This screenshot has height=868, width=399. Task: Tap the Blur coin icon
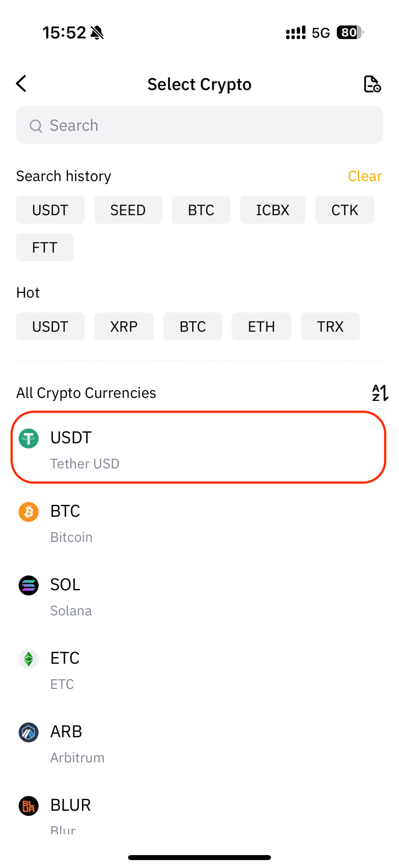pyautogui.click(x=28, y=805)
